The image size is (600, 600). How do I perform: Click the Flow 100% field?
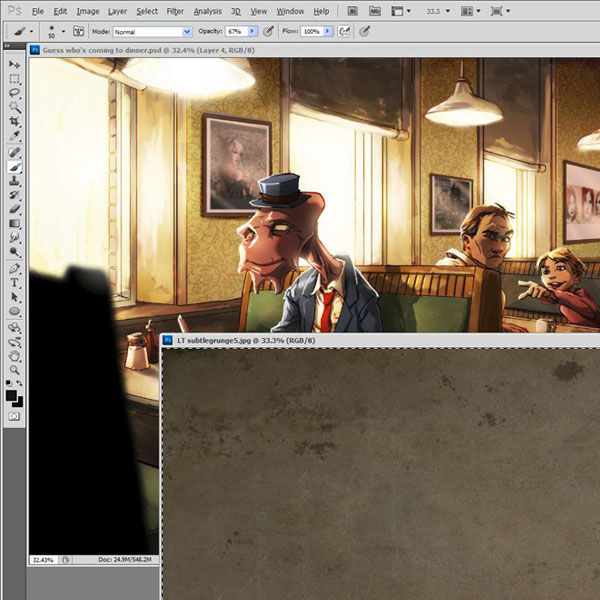(312, 31)
